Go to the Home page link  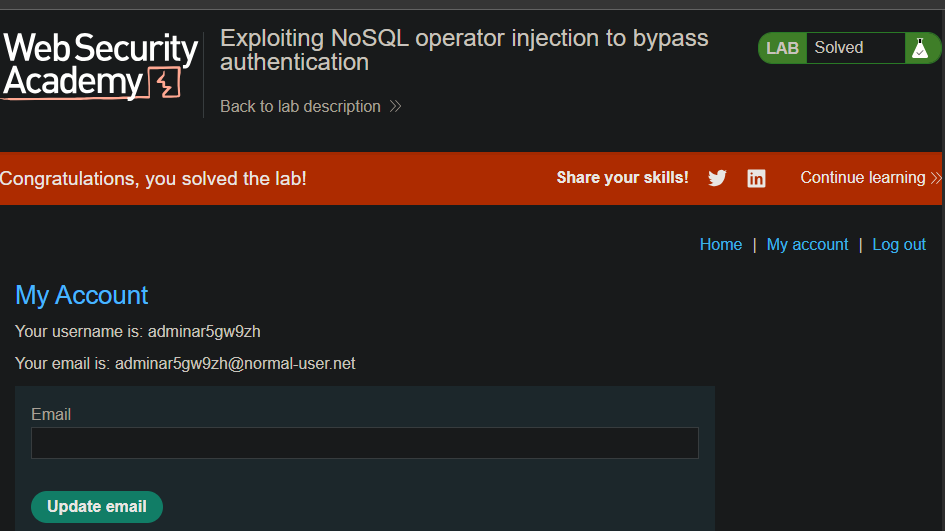click(721, 245)
